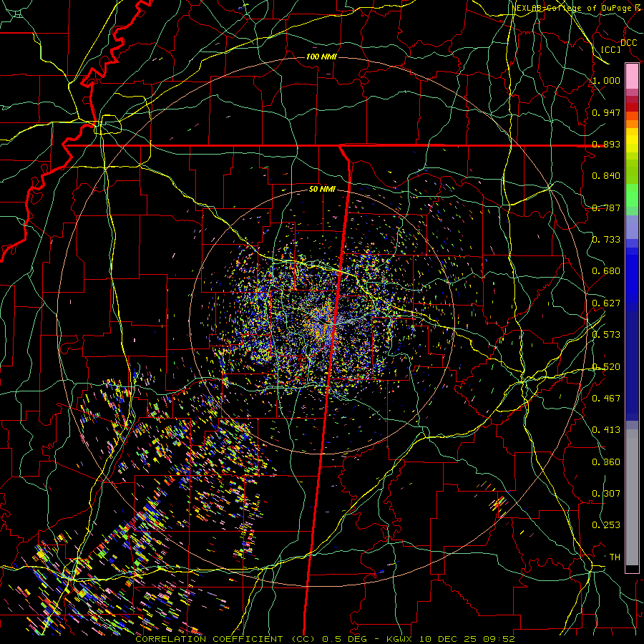Pick the pink segment of the color bar
Viewport: 644px width, 644px height.
click(632, 77)
